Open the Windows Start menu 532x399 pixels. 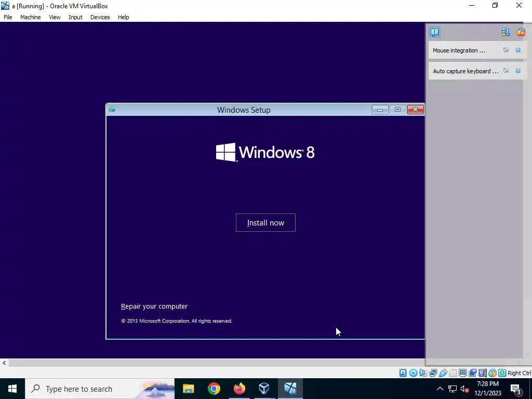pyautogui.click(x=12, y=389)
